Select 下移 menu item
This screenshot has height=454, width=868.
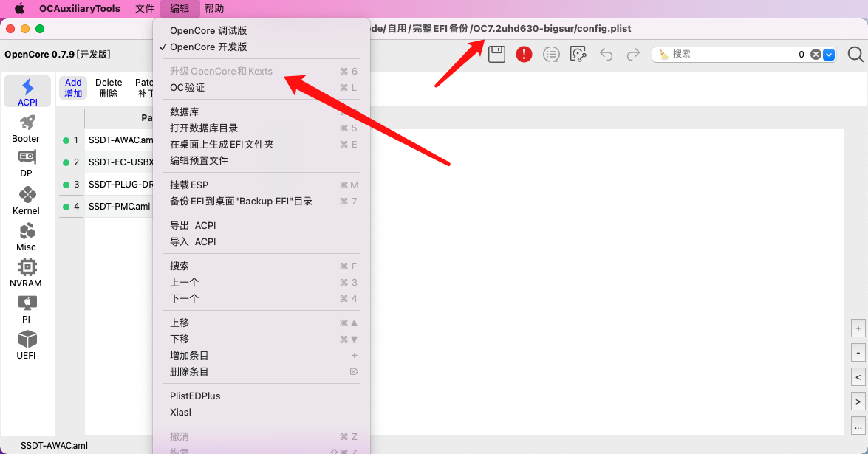(262, 339)
